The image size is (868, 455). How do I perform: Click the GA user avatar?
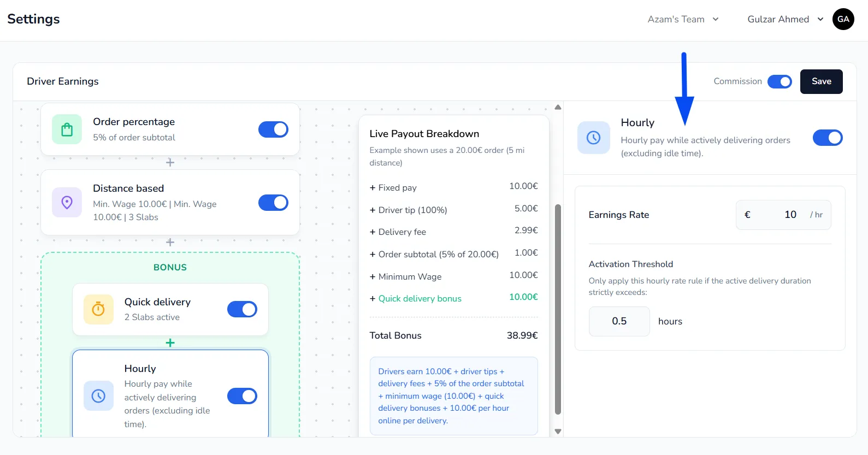pos(843,19)
